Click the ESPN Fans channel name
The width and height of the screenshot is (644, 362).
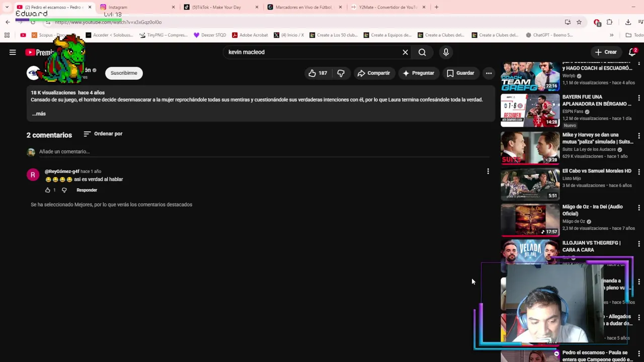tap(573, 112)
